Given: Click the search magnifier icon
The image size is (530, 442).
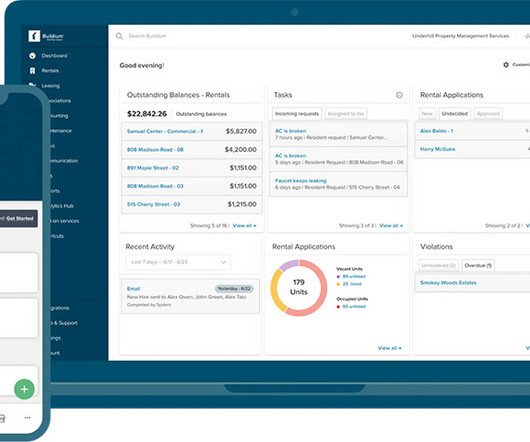Looking at the screenshot, I should tap(119, 36).
